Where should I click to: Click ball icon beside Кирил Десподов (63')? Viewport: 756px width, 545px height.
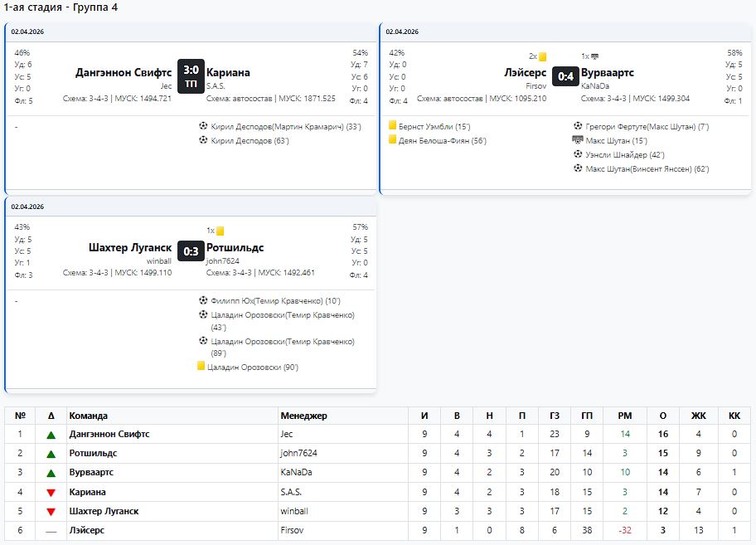[203, 140]
